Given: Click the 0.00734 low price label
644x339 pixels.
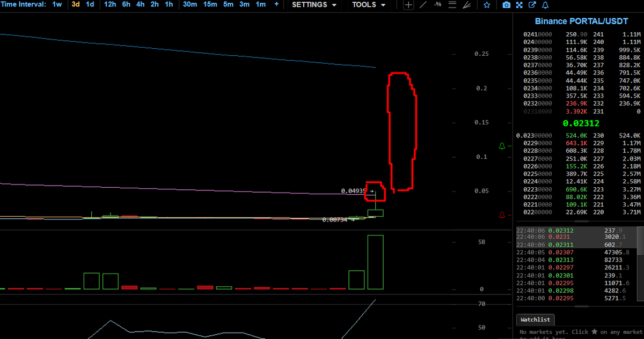Looking at the screenshot, I should [335, 220].
